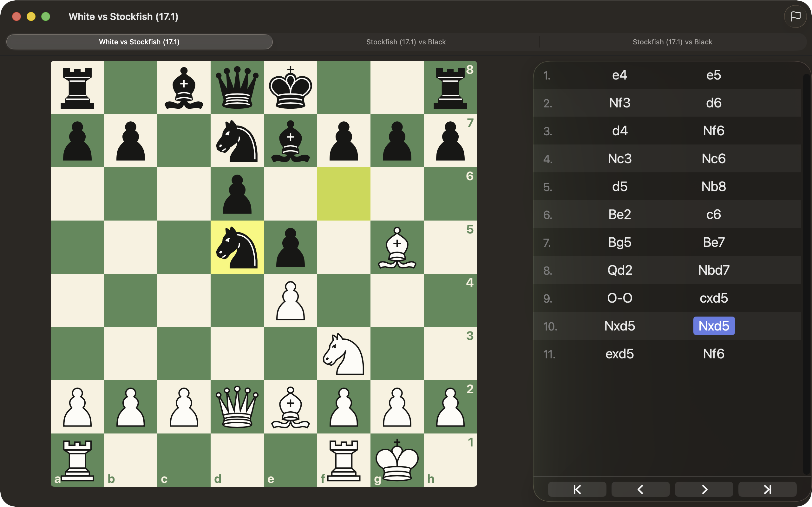Select the white knight on f3
The width and height of the screenshot is (812, 507).
[344, 354]
